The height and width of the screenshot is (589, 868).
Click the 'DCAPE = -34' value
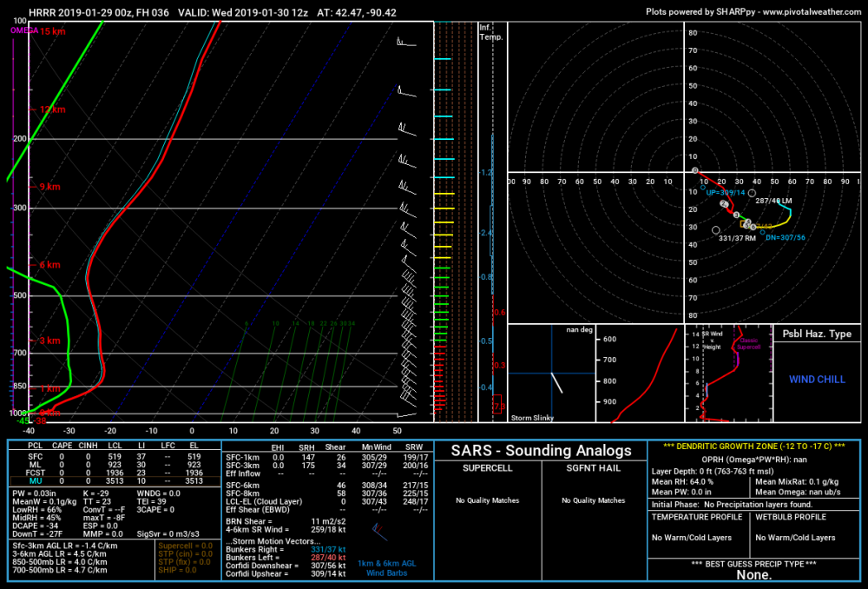[x=36, y=526]
